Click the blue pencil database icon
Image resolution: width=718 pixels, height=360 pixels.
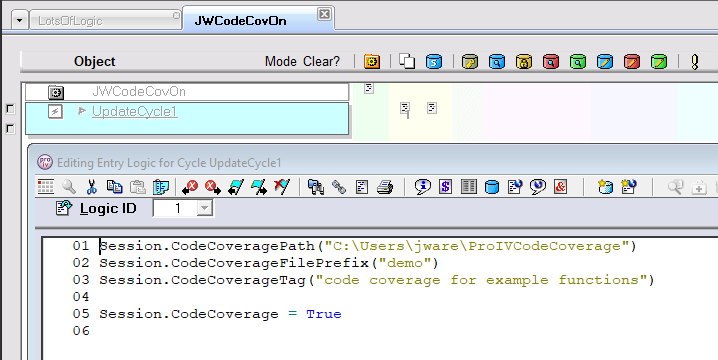605,61
